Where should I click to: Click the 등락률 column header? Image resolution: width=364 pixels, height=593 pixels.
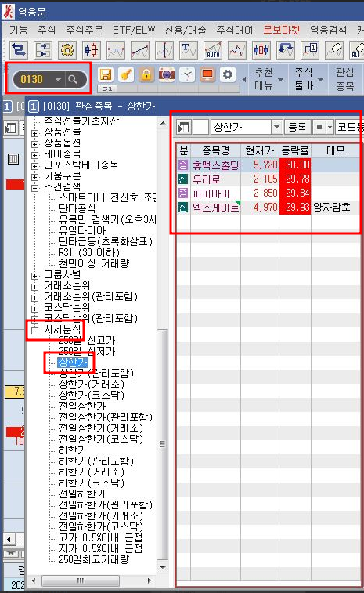[295, 151]
